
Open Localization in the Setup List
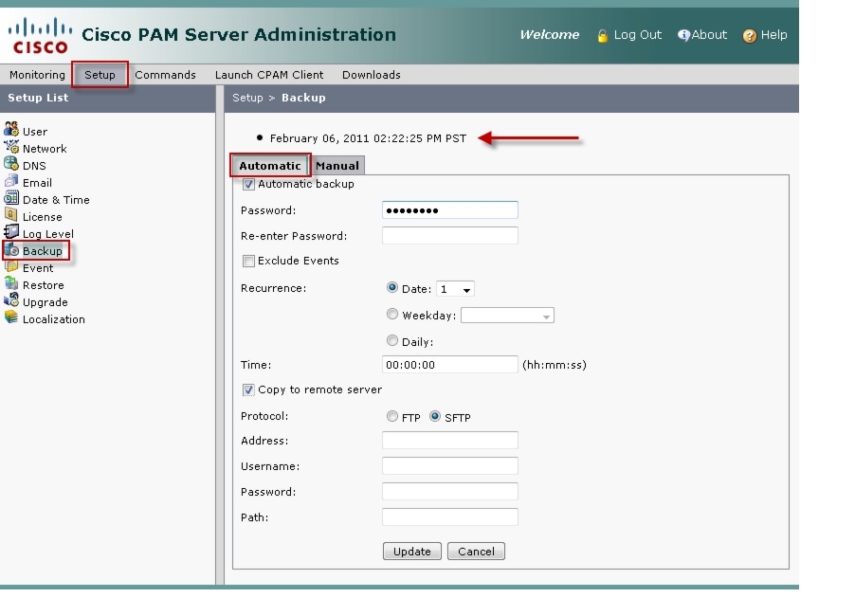point(54,319)
